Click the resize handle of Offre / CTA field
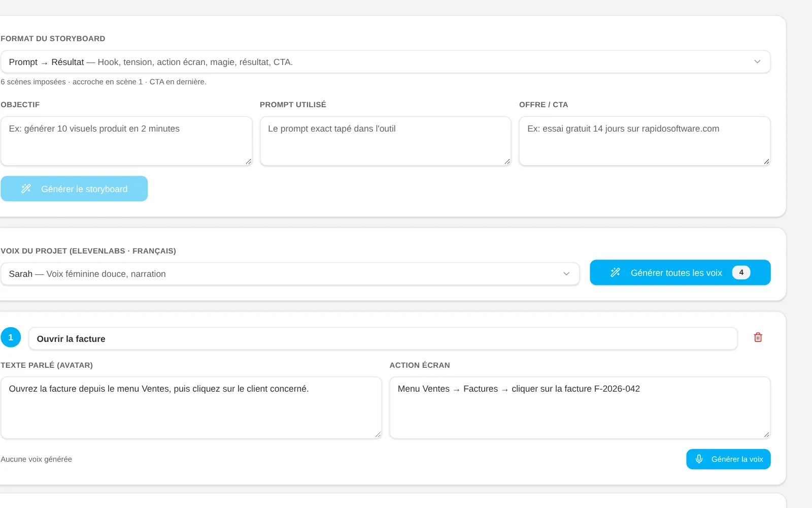The image size is (812, 508). [x=766, y=162]
